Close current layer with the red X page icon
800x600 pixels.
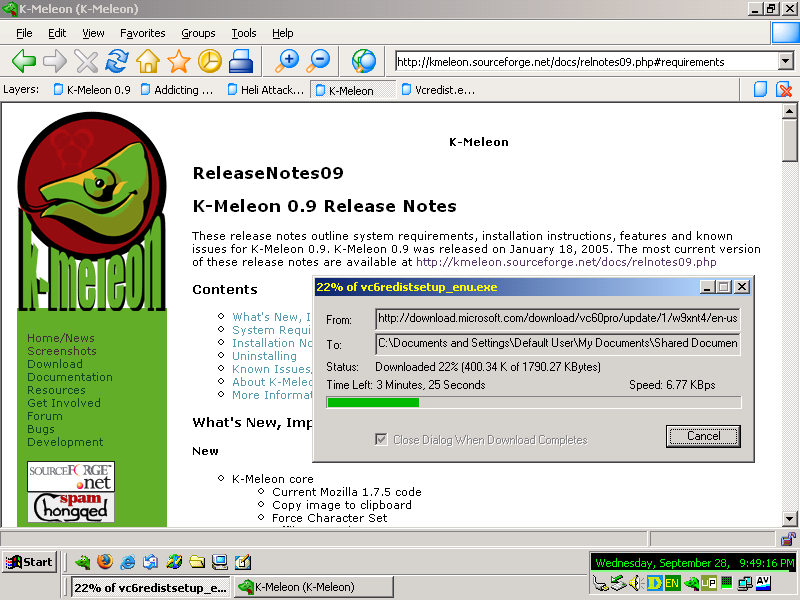(784, 89)
